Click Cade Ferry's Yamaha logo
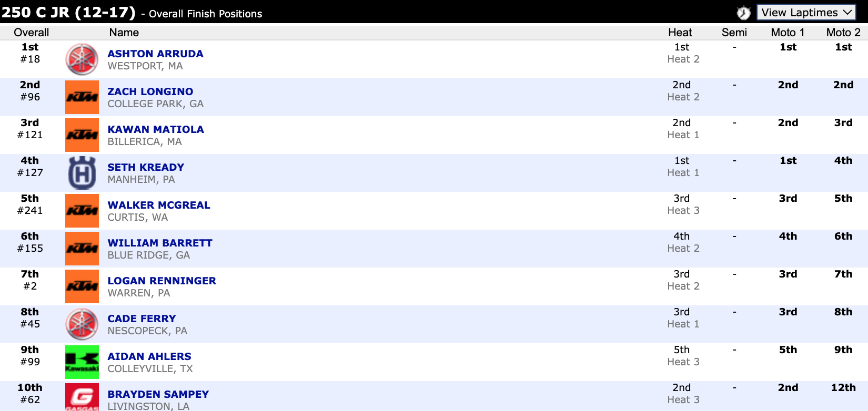The width and height of the screenshot is (868, 411). (82, 324)
